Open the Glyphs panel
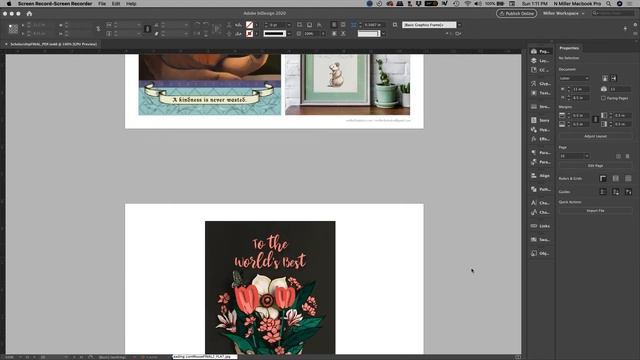Screen dimensions: 640x360 pos(540,83)
